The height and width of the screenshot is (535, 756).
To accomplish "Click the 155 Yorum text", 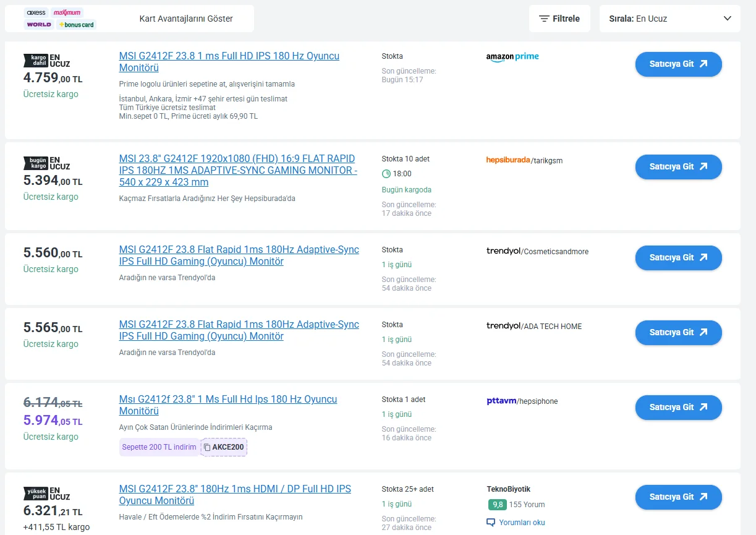I will (x=527, y=505).
